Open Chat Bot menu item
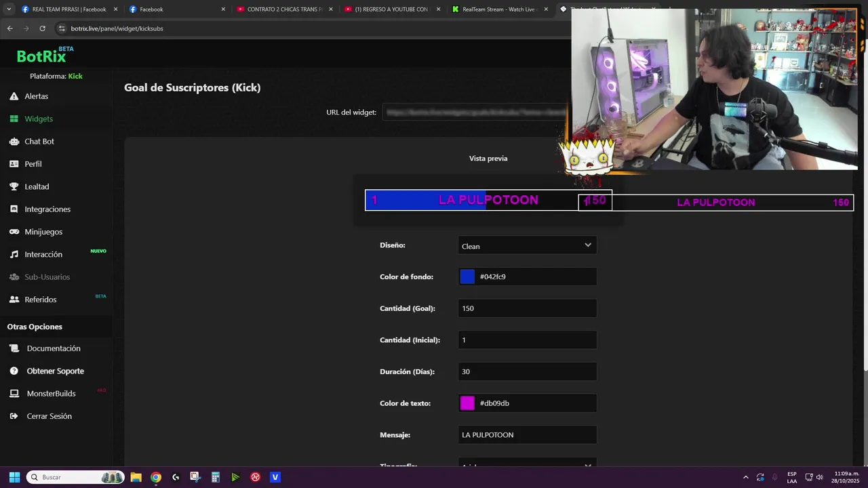 [39, 142]
